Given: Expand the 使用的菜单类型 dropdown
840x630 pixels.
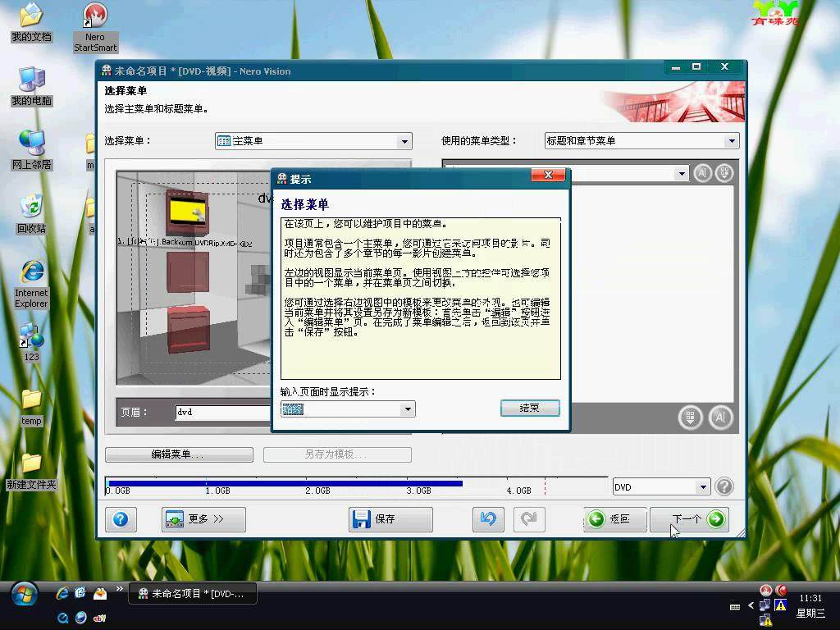Looking at the screenshot, I should pos(732,141).
